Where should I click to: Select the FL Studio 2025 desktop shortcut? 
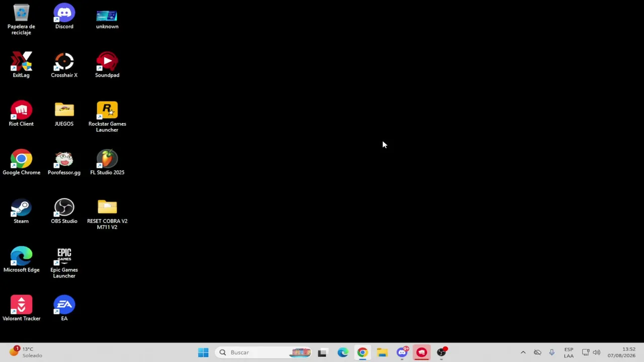point(107,163)
